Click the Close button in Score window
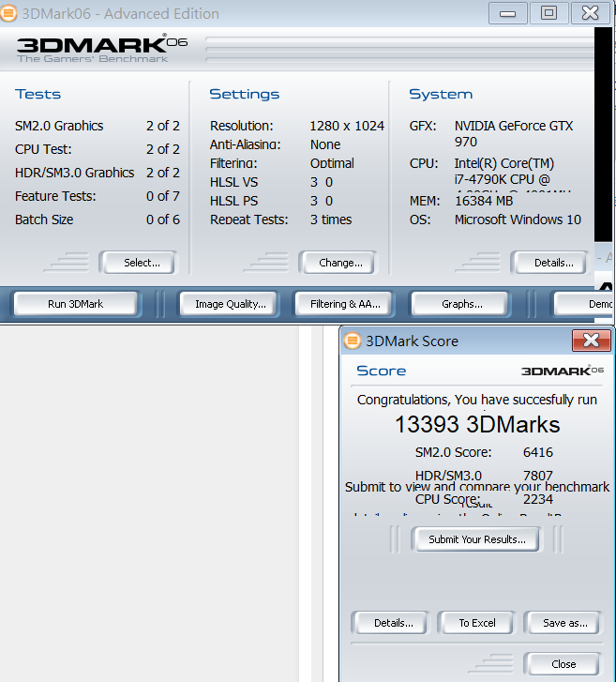The image size is (616, 682). [x=563, y=664]
